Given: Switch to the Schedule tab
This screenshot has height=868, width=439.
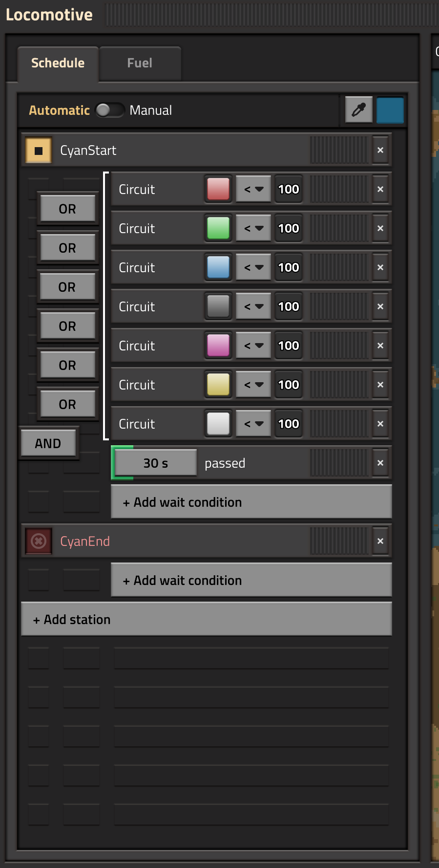Looking at the screenshot, I should point(58,63).
